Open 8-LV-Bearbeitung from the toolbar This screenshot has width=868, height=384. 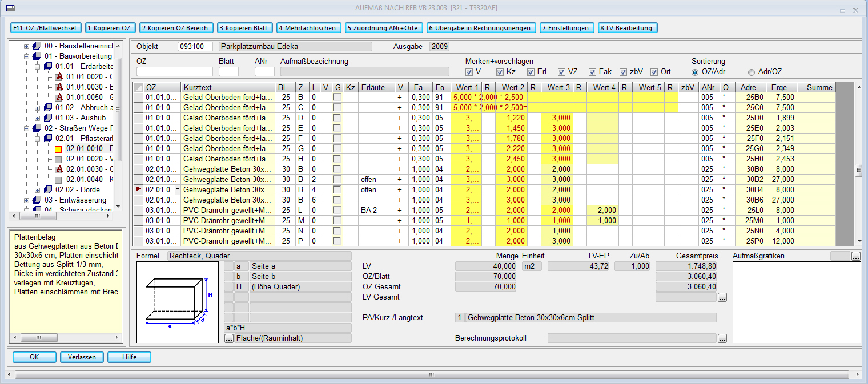(x=628, y=28)
